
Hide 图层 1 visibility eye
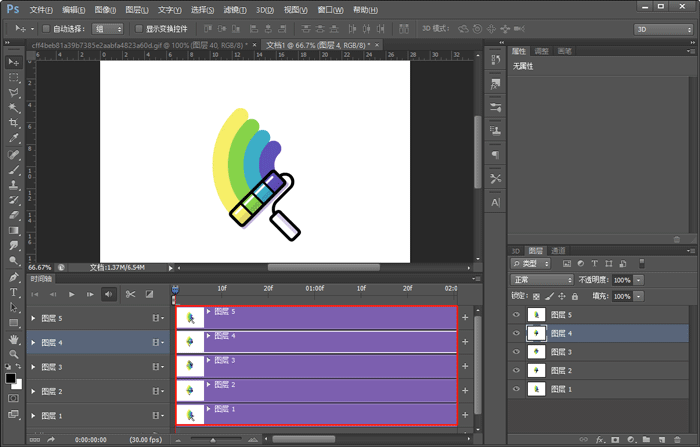tap(517, 389)
